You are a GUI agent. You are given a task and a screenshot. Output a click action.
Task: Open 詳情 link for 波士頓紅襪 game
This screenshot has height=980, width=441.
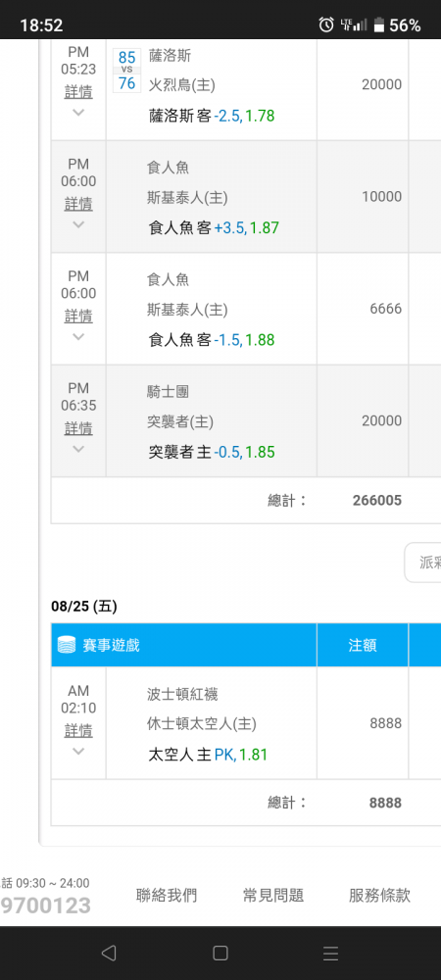(78, 731)
